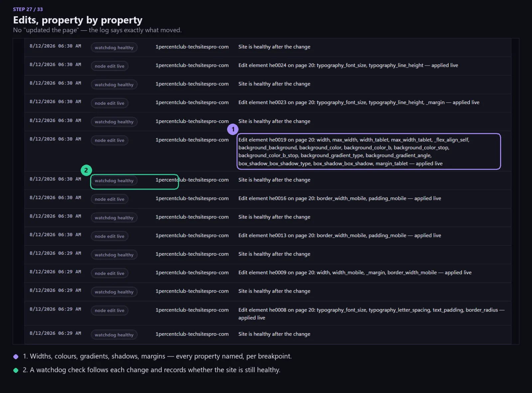Click the site name in the he0008 edit row
This screenshot has width=532, height=393.
[192, 310]
